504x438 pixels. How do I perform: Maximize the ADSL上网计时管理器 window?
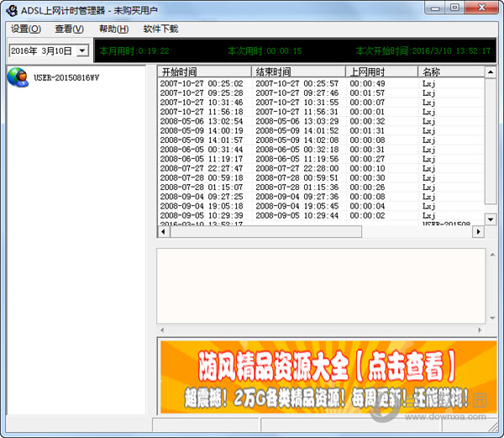pos(454,8)
